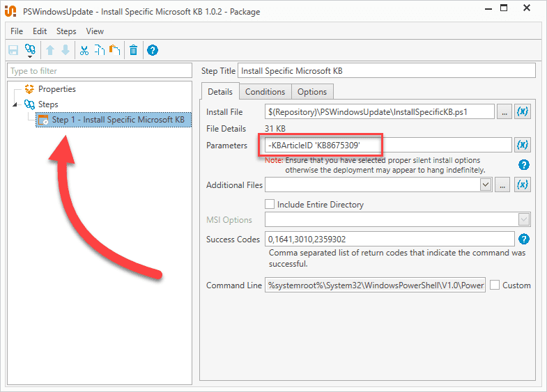The width and height of the screenshot is (547, 392).
Task: Open the New Step toolbar icon
Action: coord(30,50)
